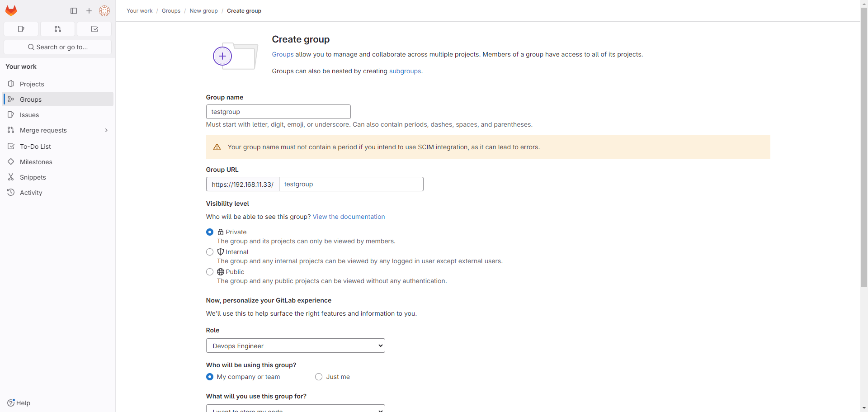Open the to-do list shortcut icon
Screen dimensions: 868x412
[94, 29]
